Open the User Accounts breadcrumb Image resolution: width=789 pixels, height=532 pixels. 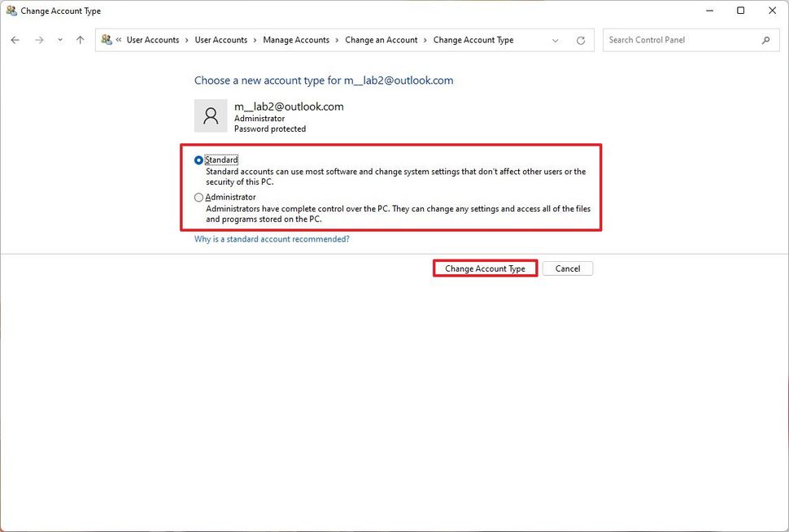point(153,39)
